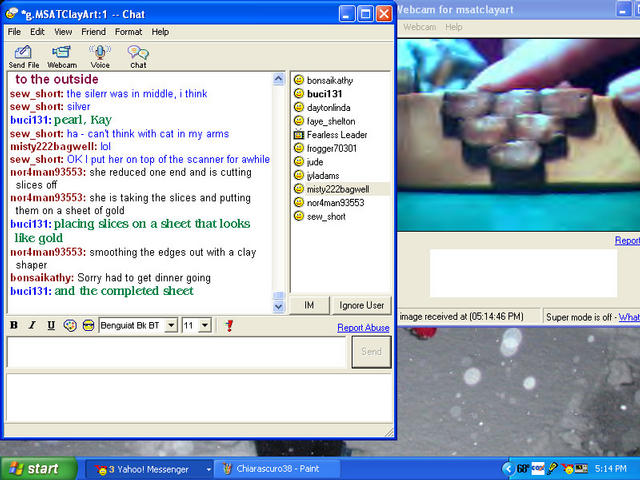Select bonsaikathy in the user list
640x480 pixels.
coord(330,80)
